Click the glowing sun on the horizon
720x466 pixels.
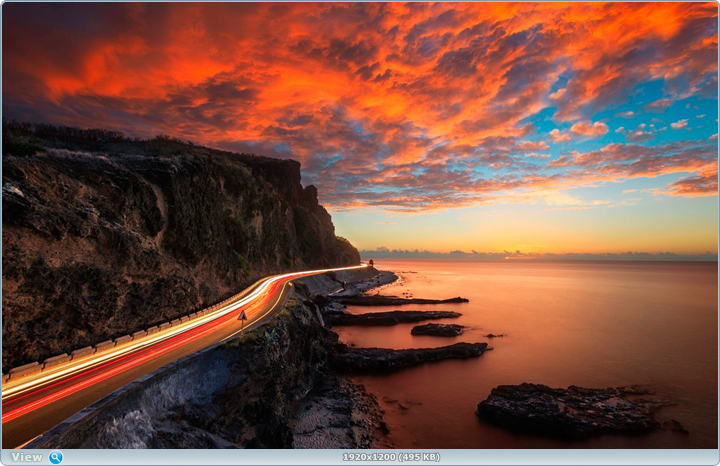(517, 255)
